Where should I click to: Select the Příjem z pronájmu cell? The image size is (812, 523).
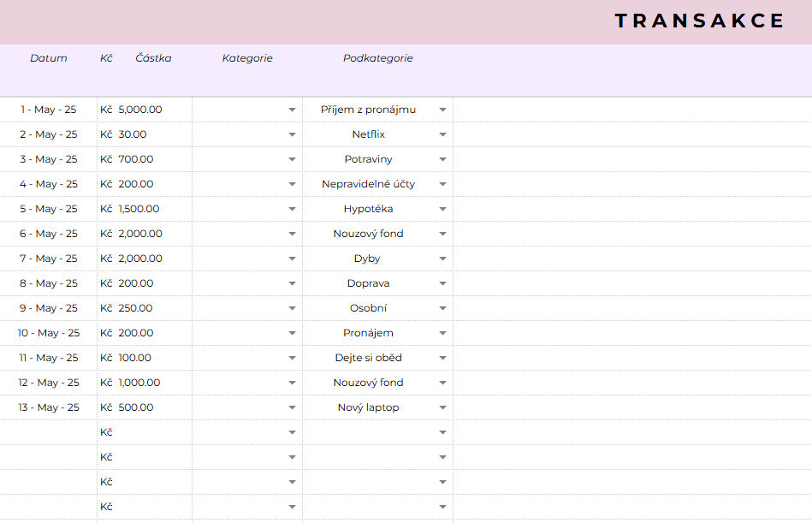[x=368, y=110]
